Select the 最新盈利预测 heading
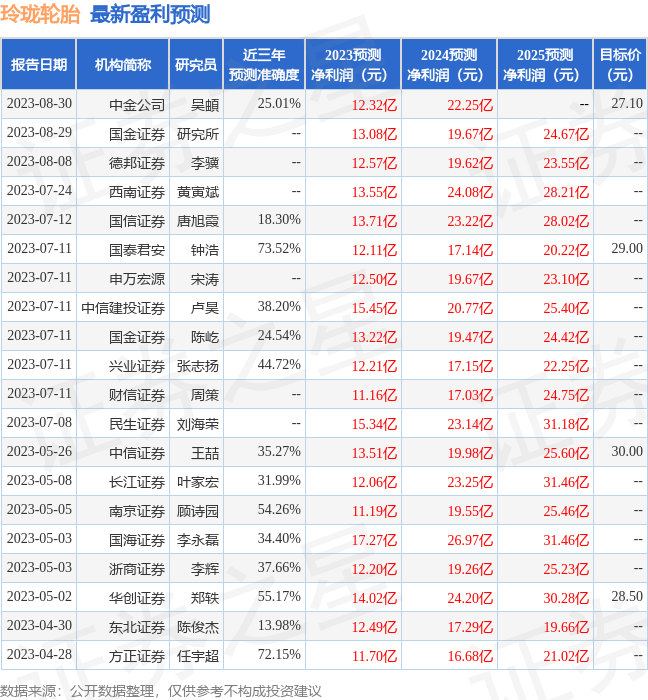This screenshot has width=648, height=700. pyautogui.click(x=150, y=15)
